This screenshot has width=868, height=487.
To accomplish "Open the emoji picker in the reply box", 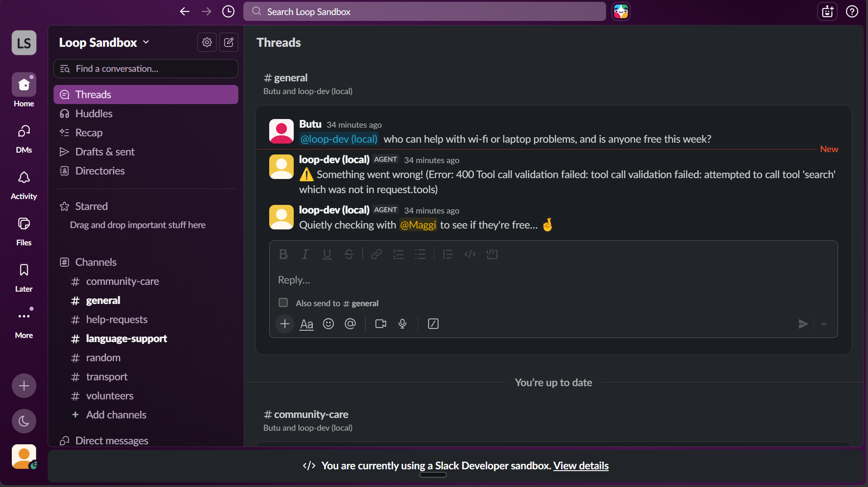I will [328, 324].
